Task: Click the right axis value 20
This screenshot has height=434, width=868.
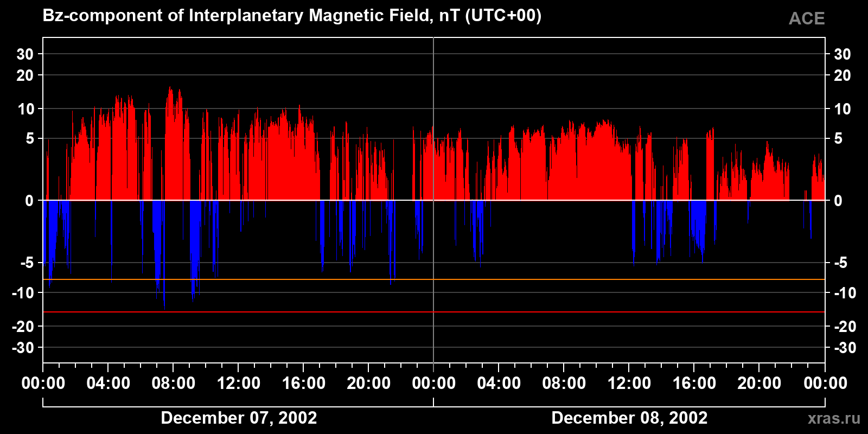Action: coord(842,75)
